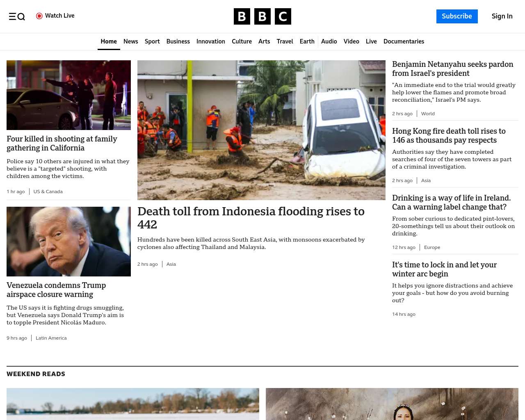
Task: Open Hong Kong fire death toll article
Action: coord(449,136)
